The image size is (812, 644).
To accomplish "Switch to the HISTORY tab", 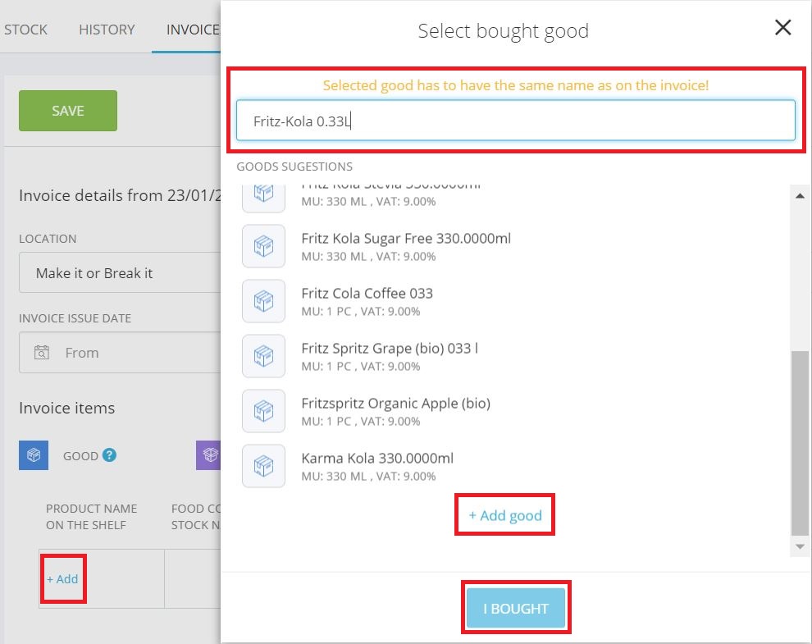I will pos(107,30).
